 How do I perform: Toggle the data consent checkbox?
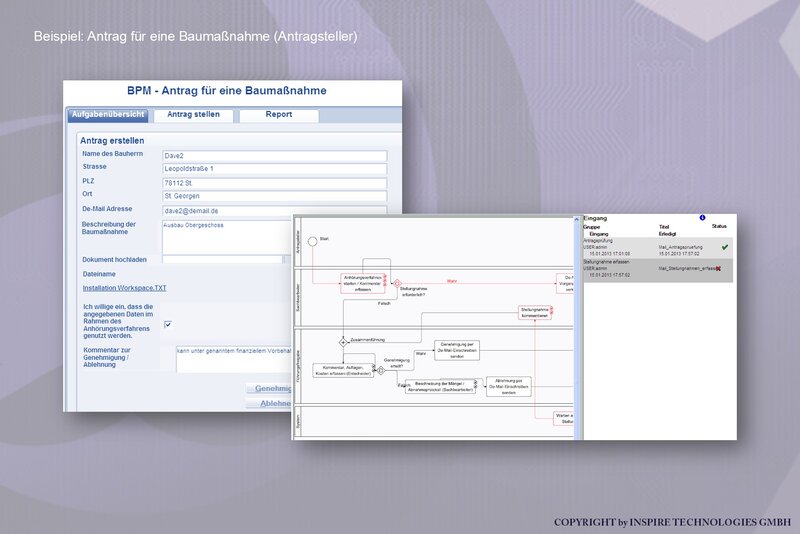(x=168, y=324)
